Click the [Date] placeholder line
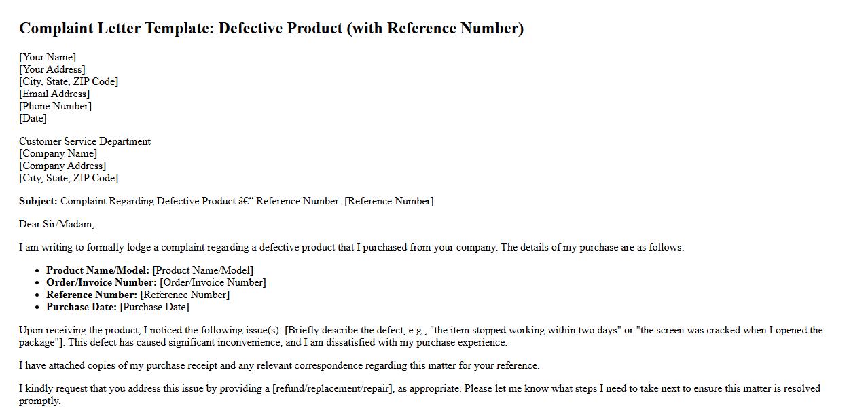Viewport: 868px width, 408px height. pyautogui.click(x=33, y=118)
